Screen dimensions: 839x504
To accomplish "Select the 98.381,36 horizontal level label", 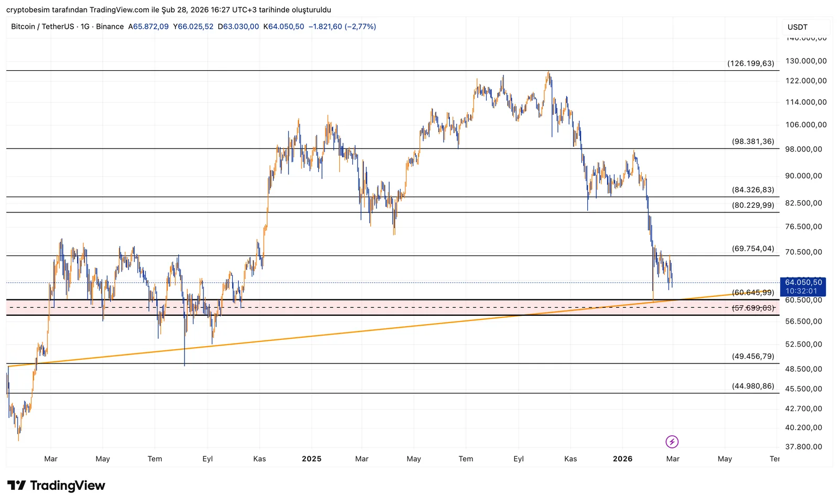I will click(752, 142).
